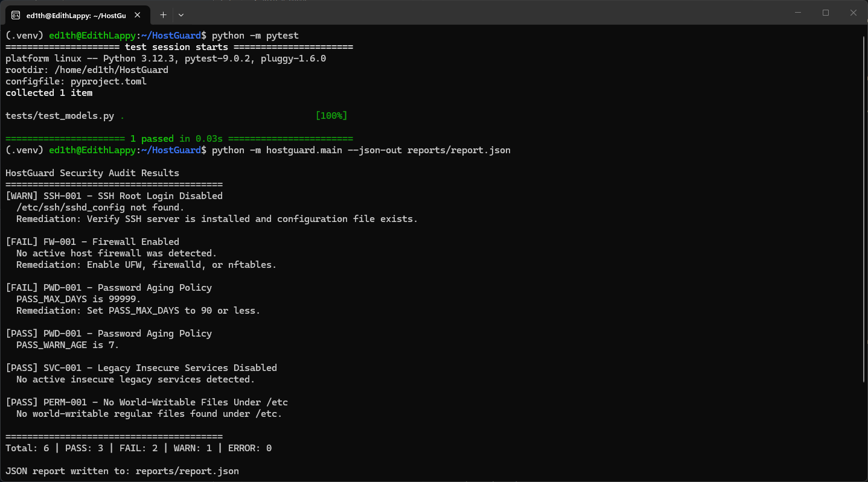Click the HostGuard path in the shell prompt

coord(170,35)
